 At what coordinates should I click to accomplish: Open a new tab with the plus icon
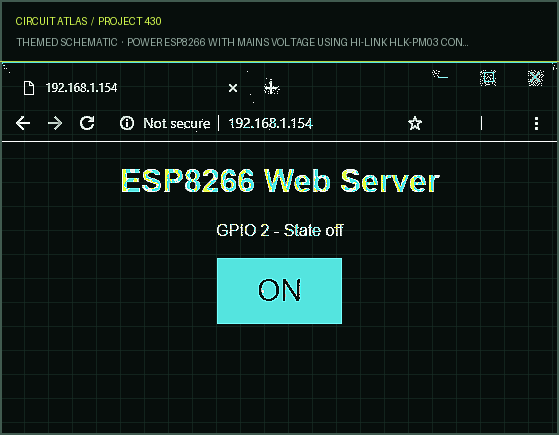[272, 87]
